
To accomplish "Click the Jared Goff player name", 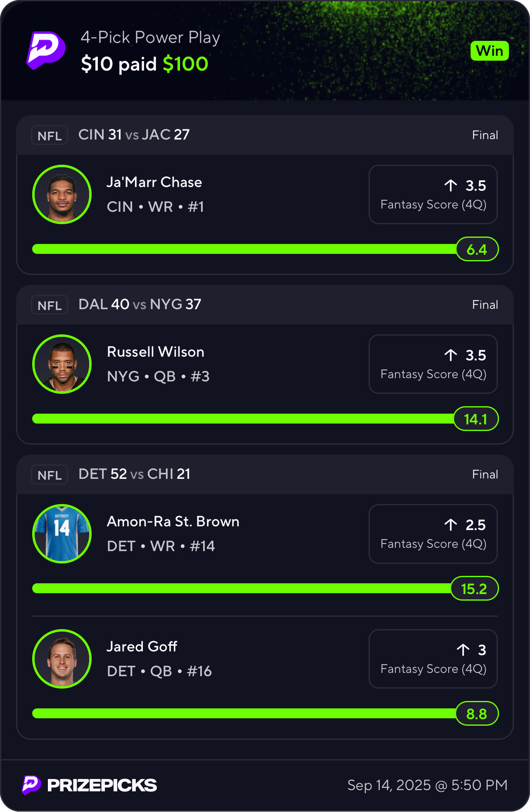I will pos(142,646).
